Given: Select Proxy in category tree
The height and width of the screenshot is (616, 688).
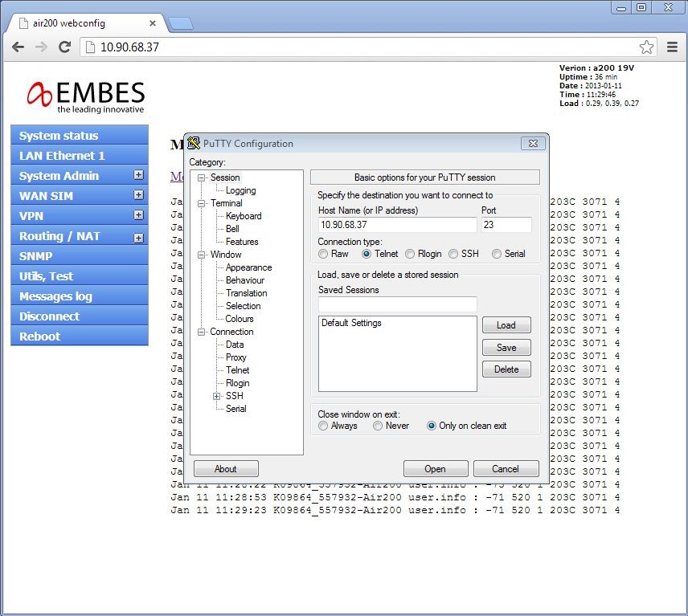Looking at the screenshot, I should tap(236, 357).
